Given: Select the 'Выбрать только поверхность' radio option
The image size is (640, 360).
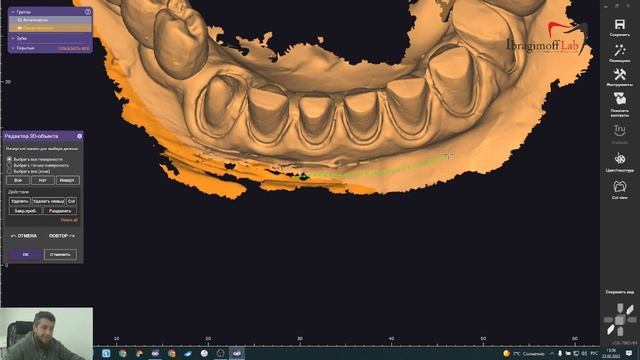Looking at the screenshot, I should coord(9,165).
